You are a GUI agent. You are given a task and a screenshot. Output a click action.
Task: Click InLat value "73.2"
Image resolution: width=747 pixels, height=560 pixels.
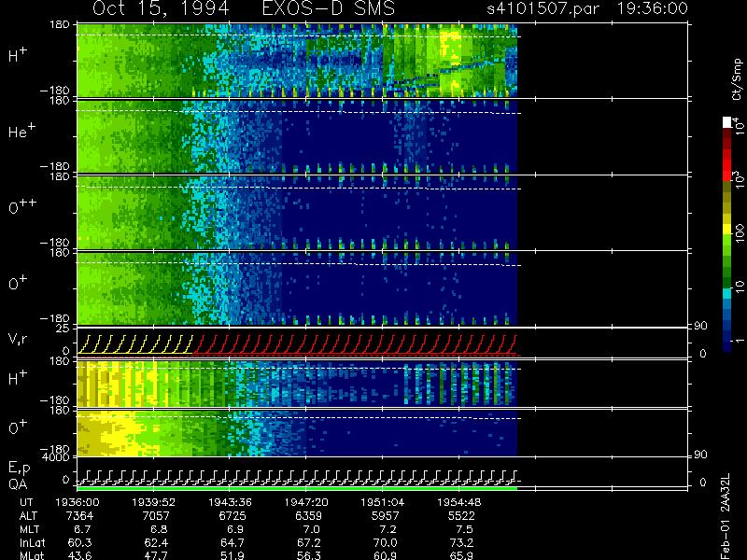click(x=461, y=542)
